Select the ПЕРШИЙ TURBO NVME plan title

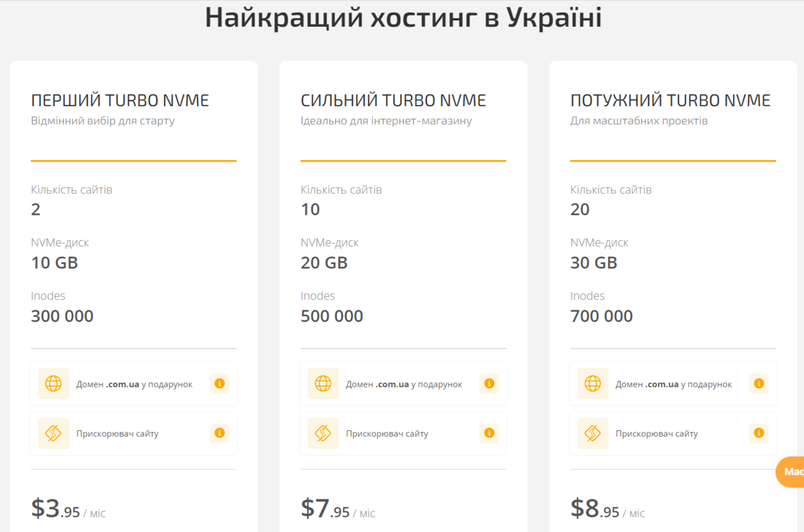coord(120,101)
